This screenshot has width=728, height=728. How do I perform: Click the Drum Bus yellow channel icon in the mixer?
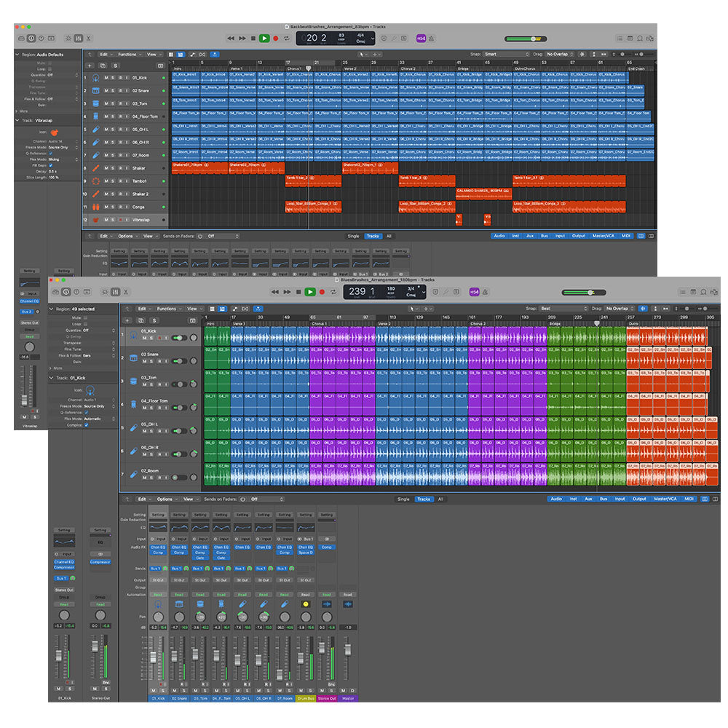pyautogui.click(x=305, y=604)
